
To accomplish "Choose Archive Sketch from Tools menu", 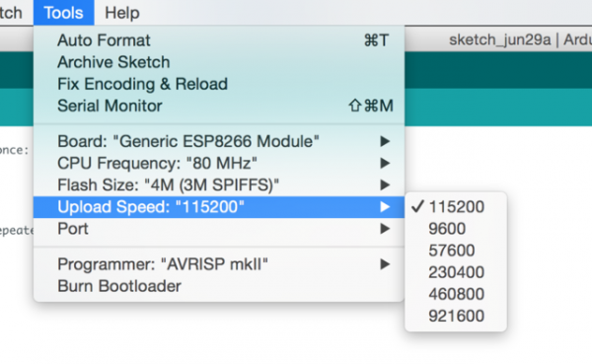I will coord(219,62).
